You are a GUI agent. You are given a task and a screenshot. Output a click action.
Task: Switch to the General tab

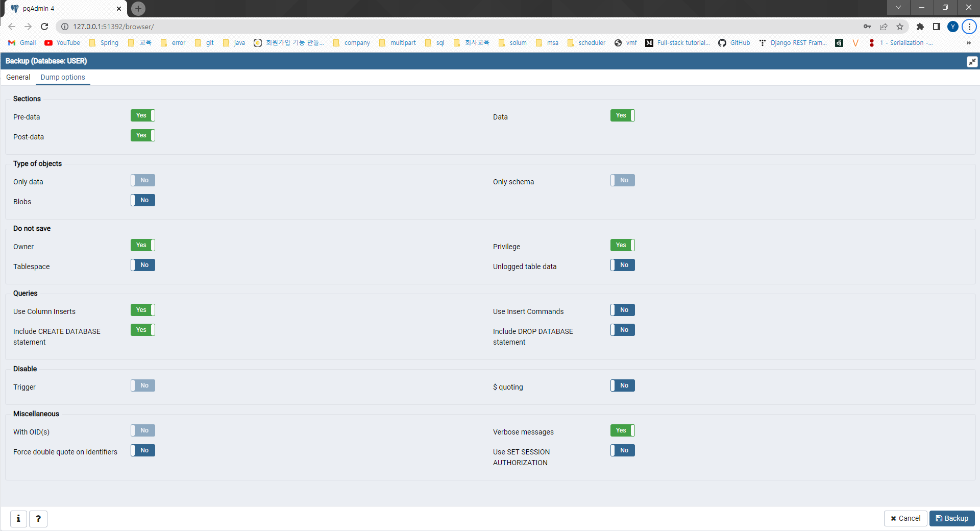(18, 77)
